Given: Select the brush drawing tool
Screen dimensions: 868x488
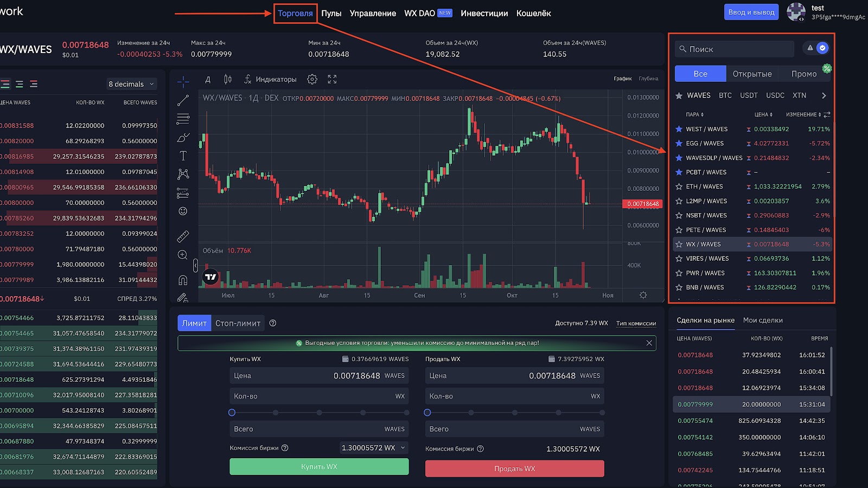Looking at the screenshot, I should pyautogui.click(x=183, y=137).
